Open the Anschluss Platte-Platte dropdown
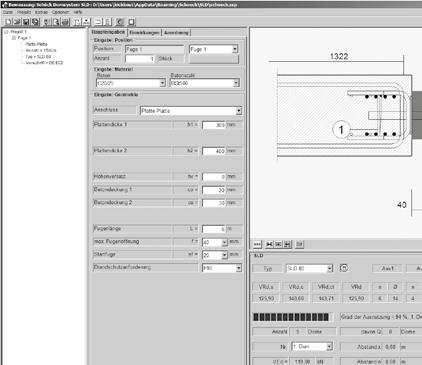Image resolution: width=422 pixels, height=365 pixels. [239, 111]
